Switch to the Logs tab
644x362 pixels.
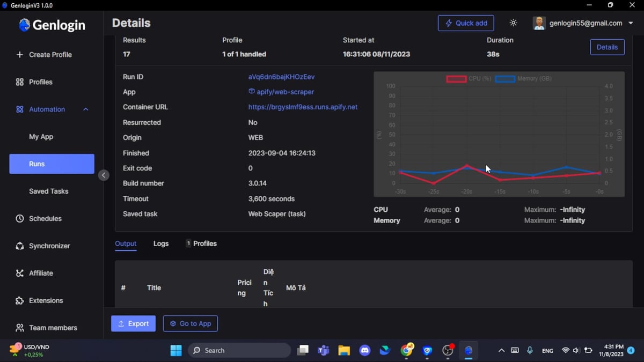[x=161, y=243]
